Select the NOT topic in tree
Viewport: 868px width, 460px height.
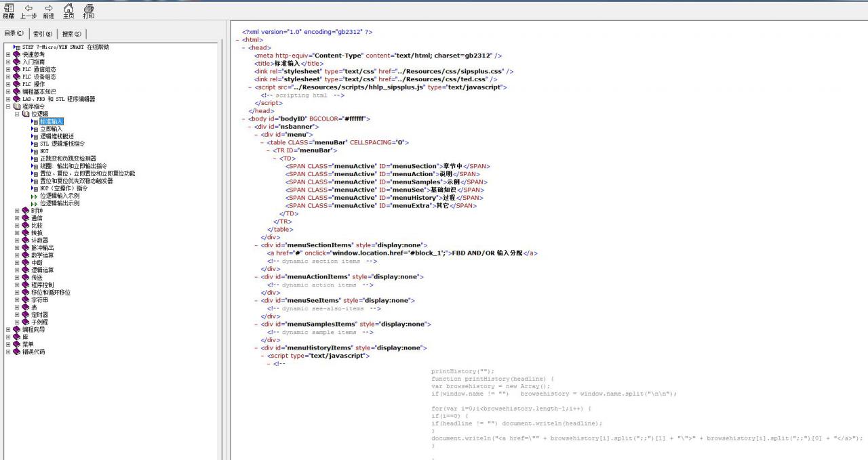[x=44, y=151]
